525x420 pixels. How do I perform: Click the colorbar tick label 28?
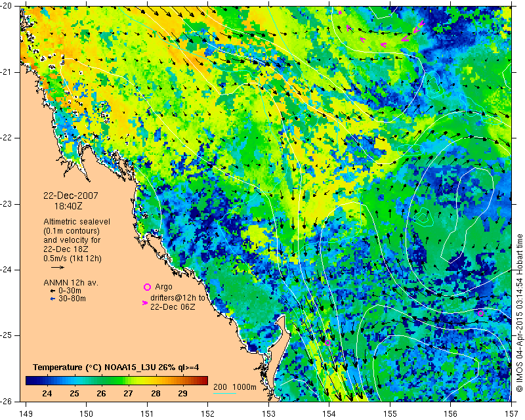coord(156,393)
